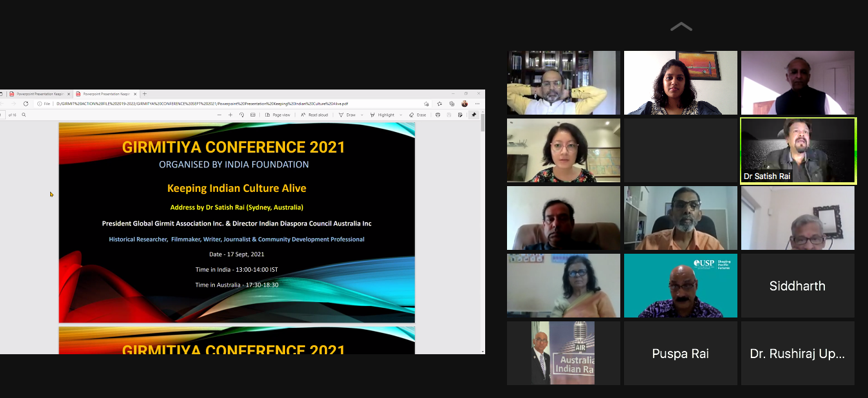Image resolution: width=868 pixels, height=398 pixels.
Task: Toggle the pin toolbar button
Action: (x=474, y=115)
